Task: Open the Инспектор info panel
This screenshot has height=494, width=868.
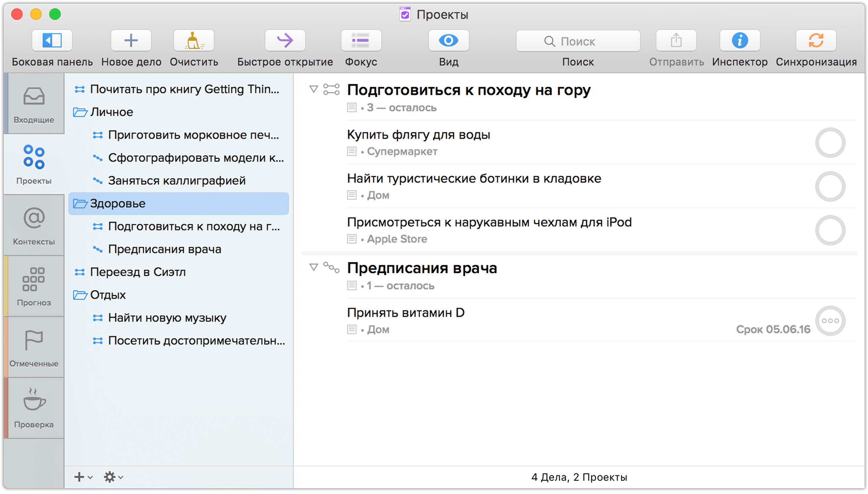Action: click(x=739, y=41)
